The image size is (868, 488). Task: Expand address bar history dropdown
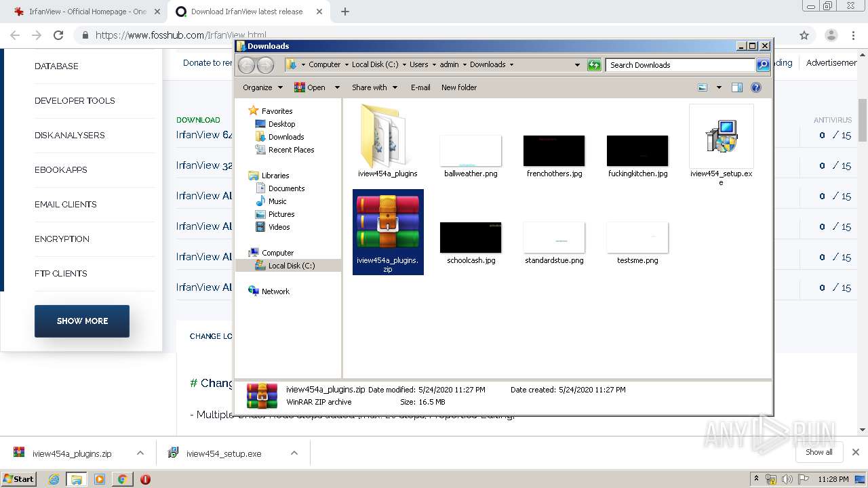(577, 65)
